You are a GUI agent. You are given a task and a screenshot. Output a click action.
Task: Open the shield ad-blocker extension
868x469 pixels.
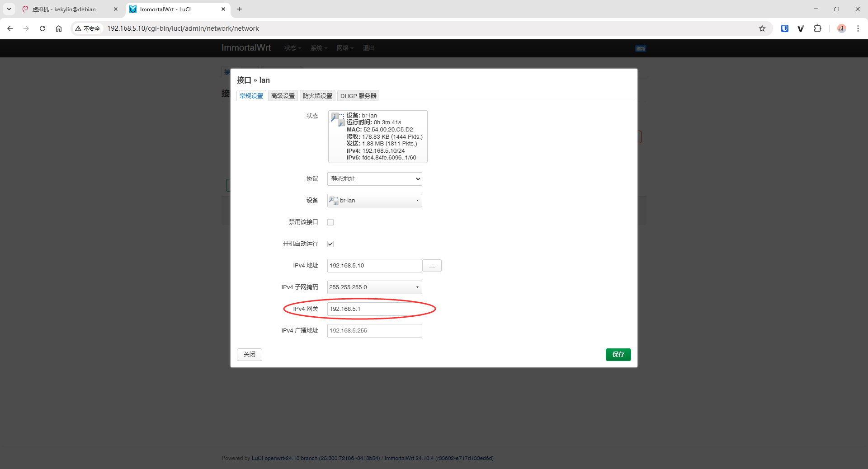pyautogui.click(x=784, y=28)
